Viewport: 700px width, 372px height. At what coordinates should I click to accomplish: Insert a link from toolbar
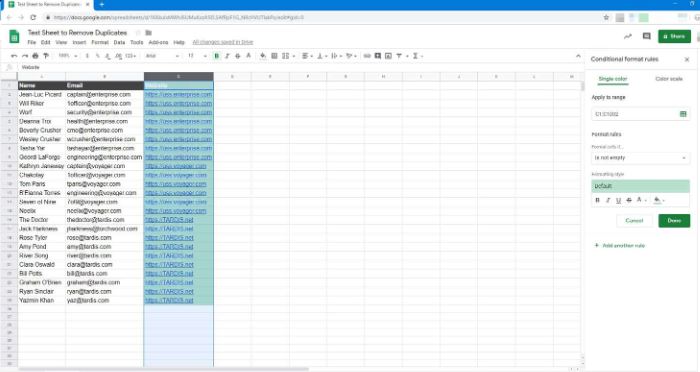tap(367, 56)
